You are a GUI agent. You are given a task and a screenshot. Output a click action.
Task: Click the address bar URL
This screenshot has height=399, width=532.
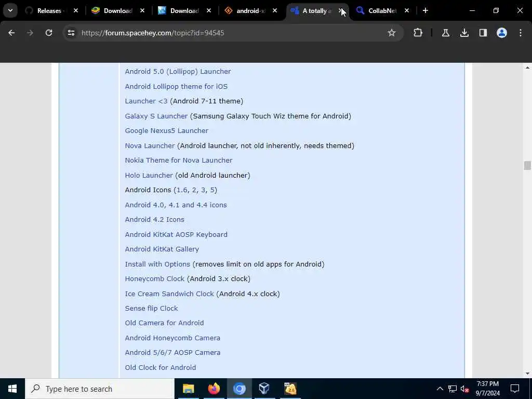pos(153,33)
